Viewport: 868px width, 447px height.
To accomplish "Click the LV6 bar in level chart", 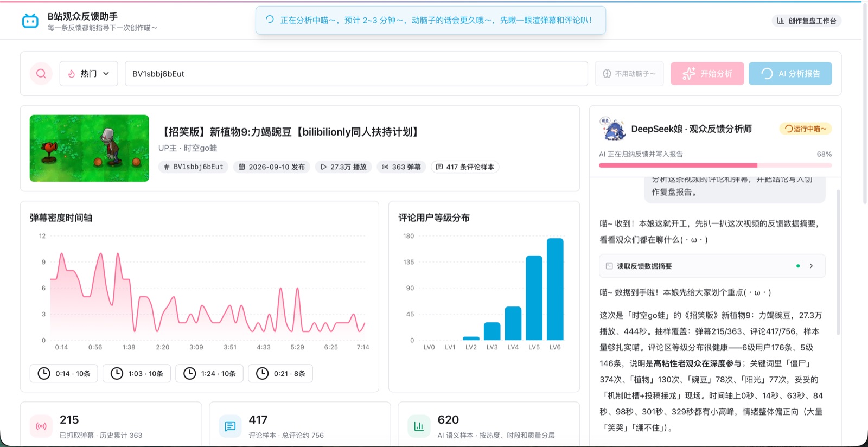I will point(555,289).
